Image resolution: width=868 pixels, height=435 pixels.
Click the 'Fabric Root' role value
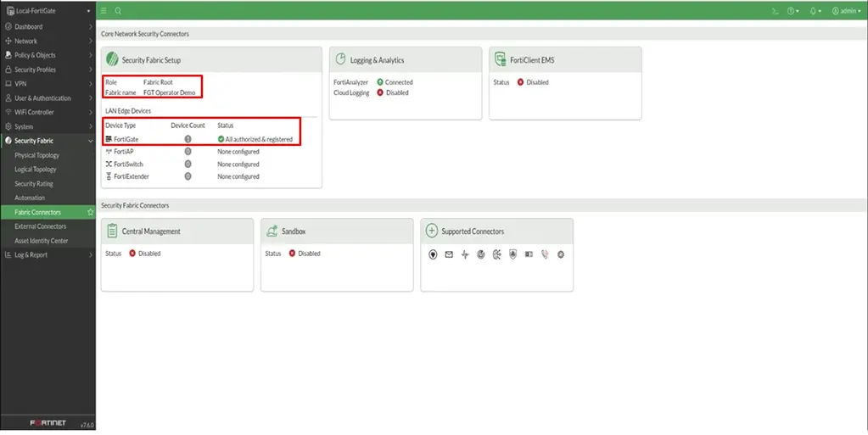click(x=158, y=82)
